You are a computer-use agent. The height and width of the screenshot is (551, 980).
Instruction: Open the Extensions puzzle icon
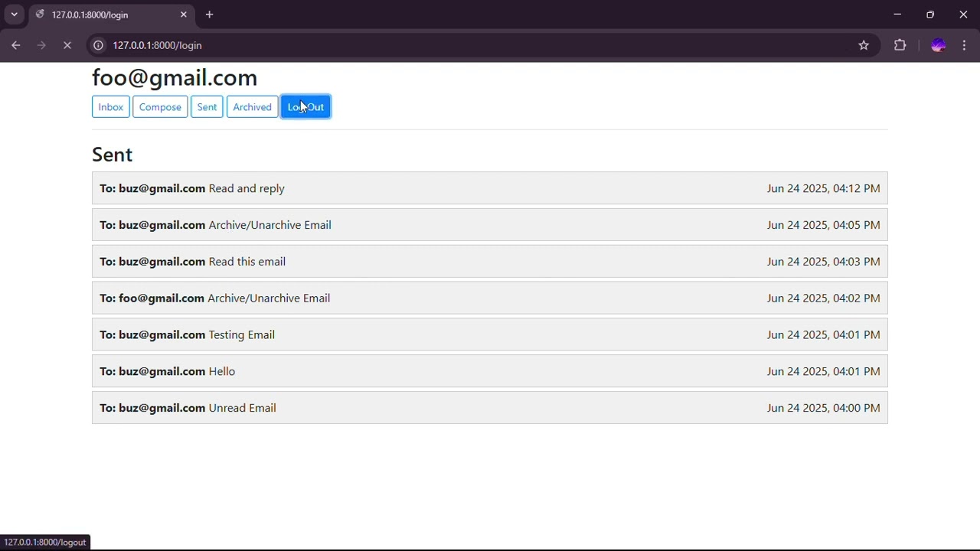coord(900,45)
